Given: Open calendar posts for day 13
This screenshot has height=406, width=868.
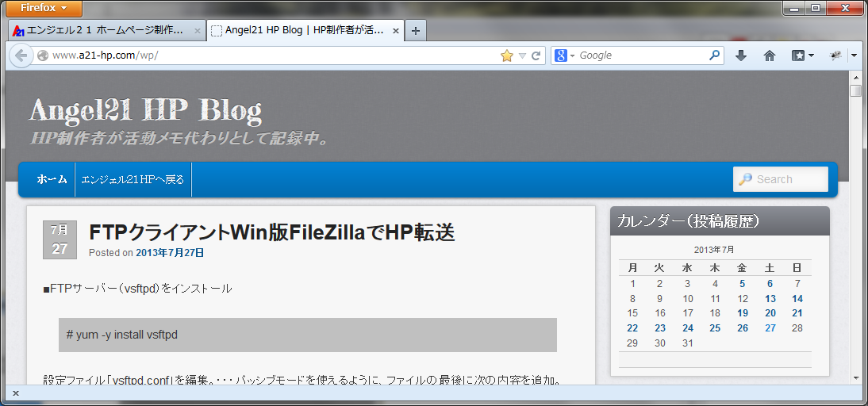Looking at the screenshot, I should click(770, 299).
